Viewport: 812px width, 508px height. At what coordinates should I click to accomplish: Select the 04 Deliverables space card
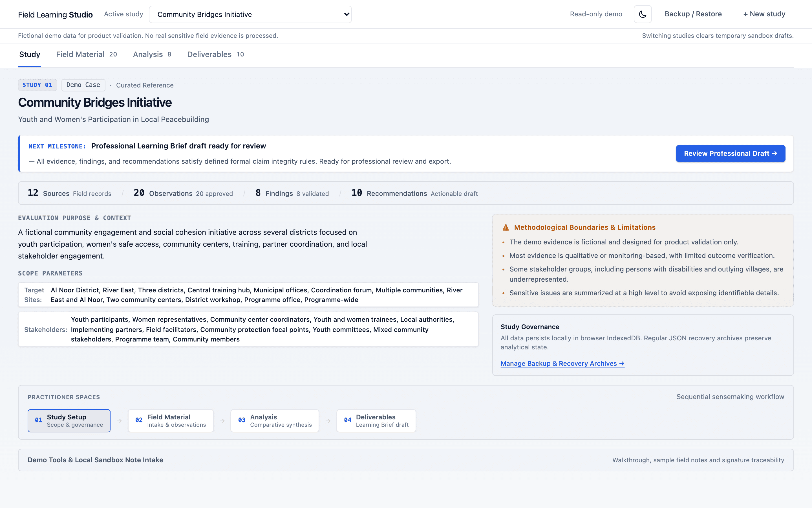tap(376, 421)
